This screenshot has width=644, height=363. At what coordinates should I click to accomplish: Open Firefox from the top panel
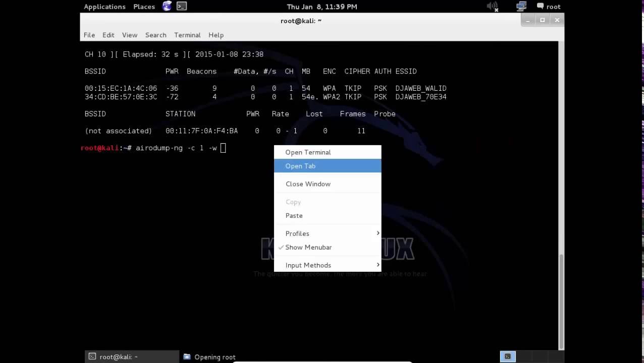[x=167, y=7]
